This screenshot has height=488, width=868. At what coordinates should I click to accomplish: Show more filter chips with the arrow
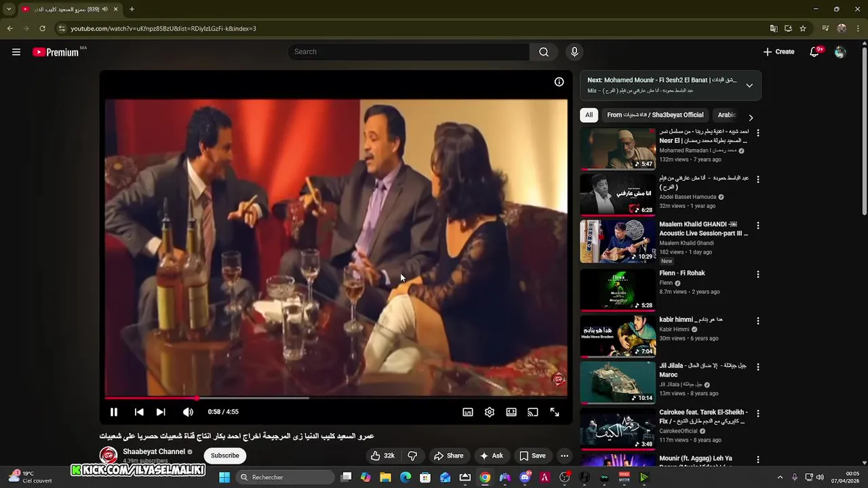751,117
